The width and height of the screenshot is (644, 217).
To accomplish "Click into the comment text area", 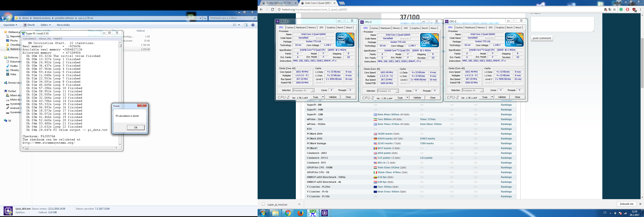I will click(x=562, y=24).
